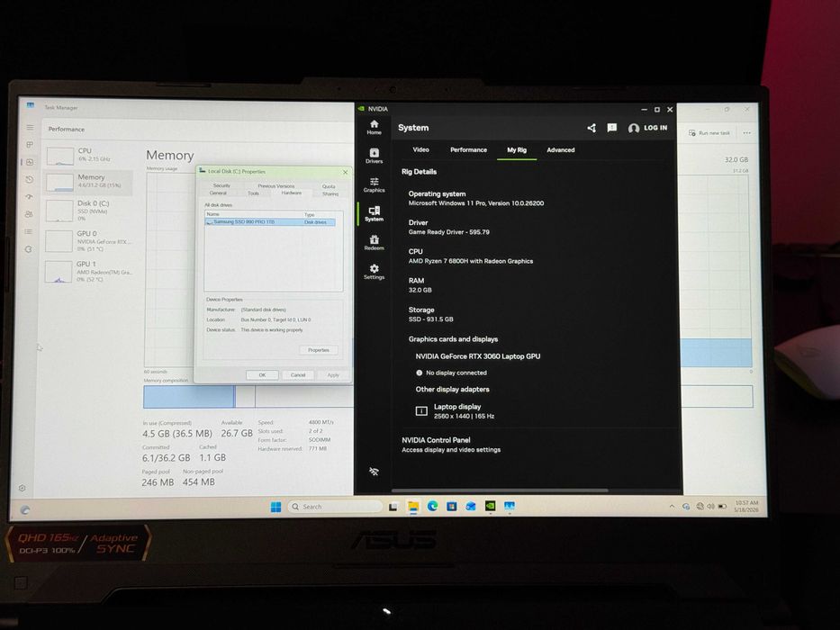
Task: Open Advanced tab in NVIDIA System
Action: point(561,150)
